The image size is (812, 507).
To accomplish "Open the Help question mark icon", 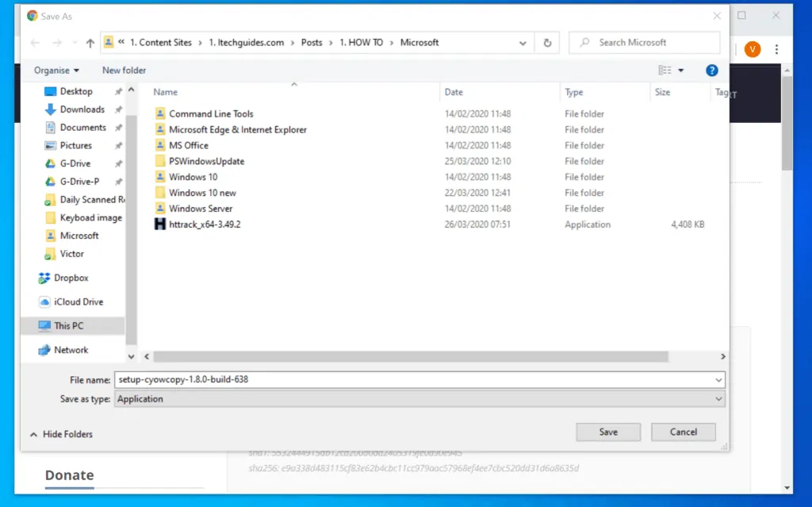I will coord(711,71).
